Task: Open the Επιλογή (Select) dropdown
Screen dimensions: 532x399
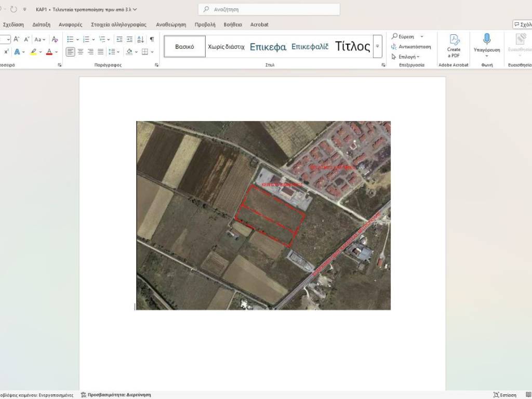Action: pos(406,57)
